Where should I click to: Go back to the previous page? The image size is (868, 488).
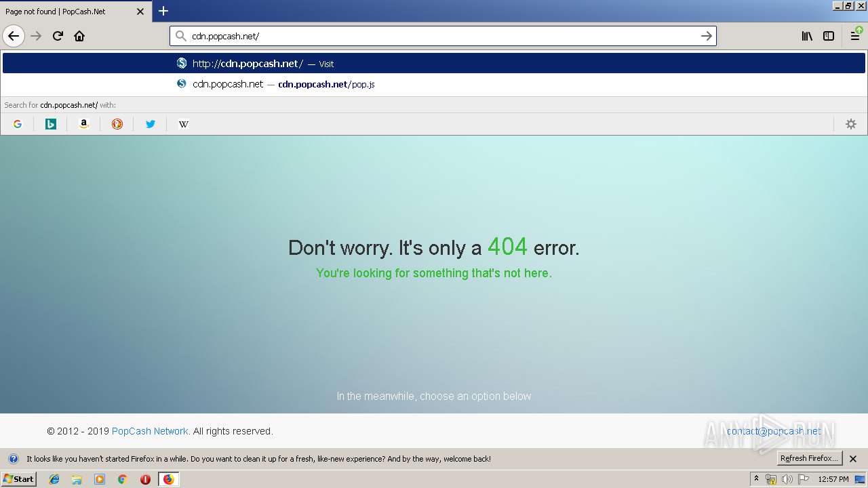coord(14,36)
